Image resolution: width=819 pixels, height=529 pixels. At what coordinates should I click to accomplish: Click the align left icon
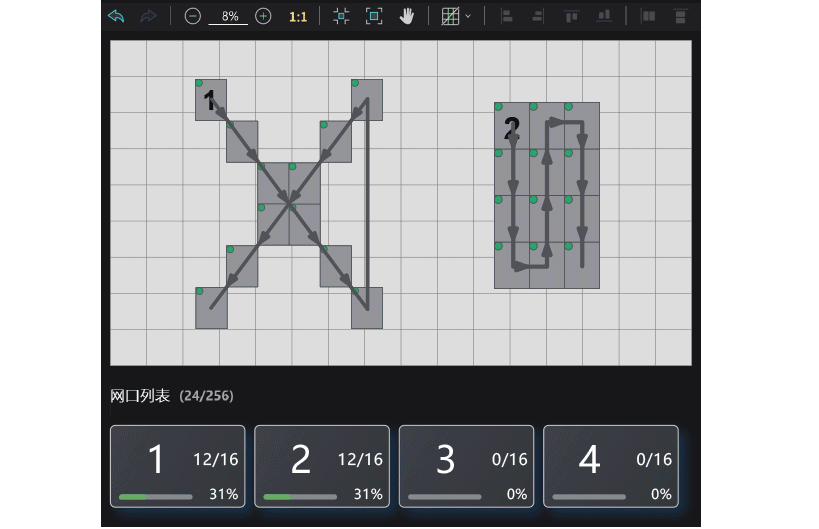[x=506, y=16]
